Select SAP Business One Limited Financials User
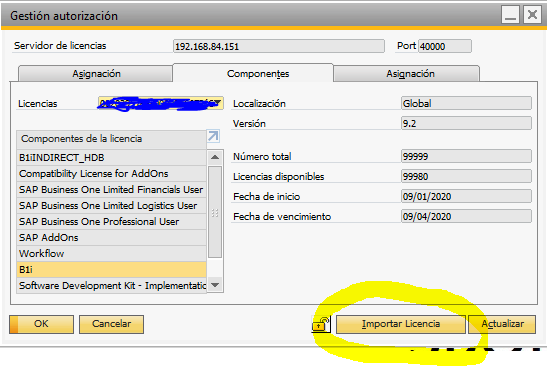This screenshot has width=547, height=366. [112, 189]
